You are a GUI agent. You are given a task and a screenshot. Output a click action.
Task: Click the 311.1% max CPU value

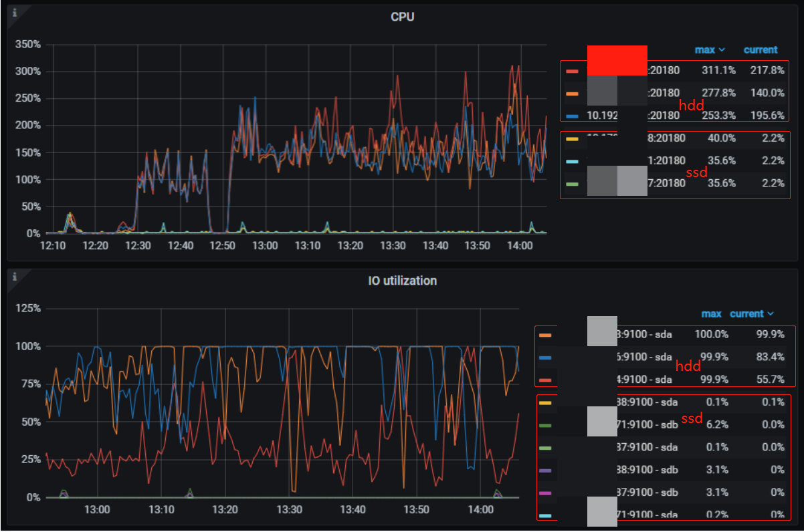pyautogui.click(x=718, y=70)
